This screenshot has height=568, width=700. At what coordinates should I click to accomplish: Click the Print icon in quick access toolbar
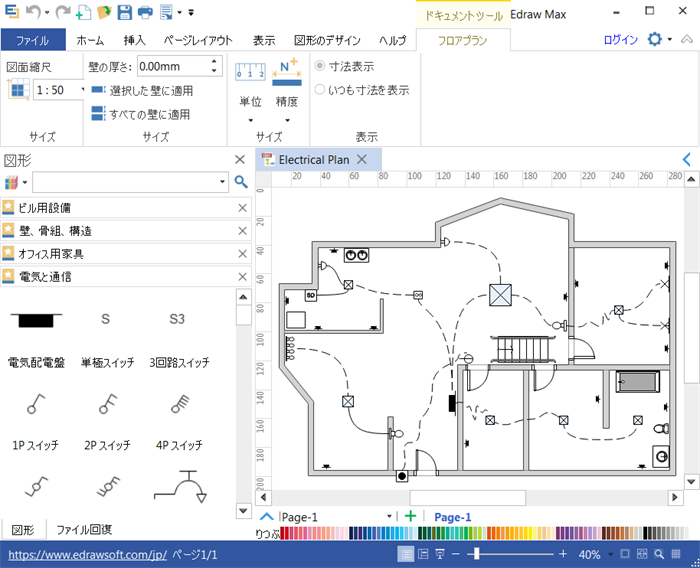click(145, 12)
